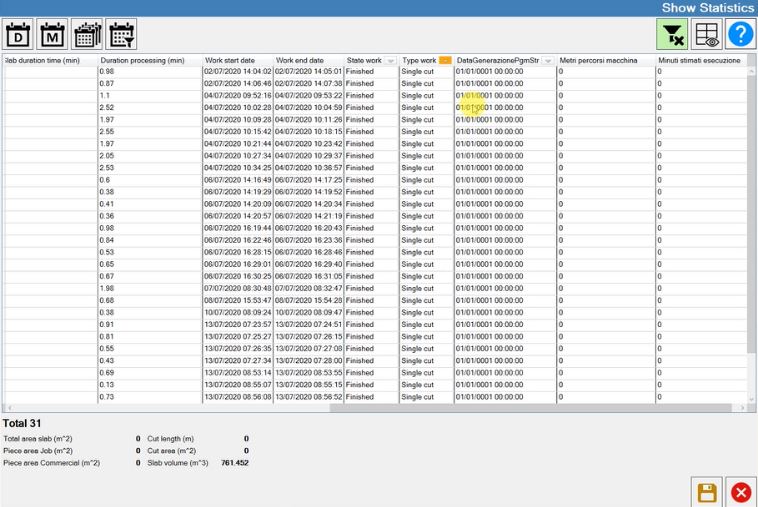The image size is (758, 507).
Task: Open column visibility grid-eye icon
Action: 706,34
